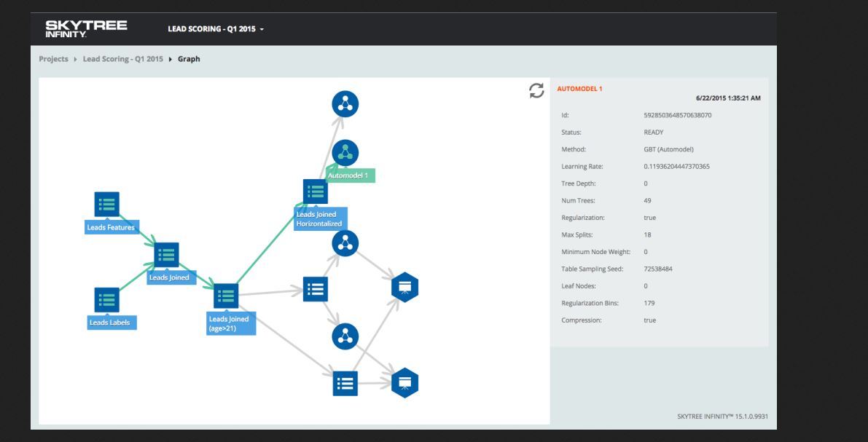Select the Leads Joined (age>21) dataset node
This screenshot has width=868, height=442.
pyautogui.click(x=226, y=296)
